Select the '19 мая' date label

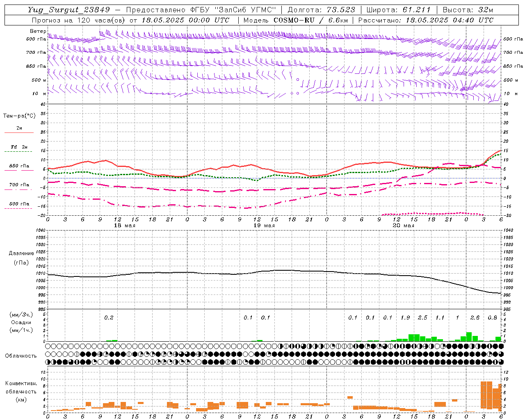pyautogui.click(x=264, y=226)
